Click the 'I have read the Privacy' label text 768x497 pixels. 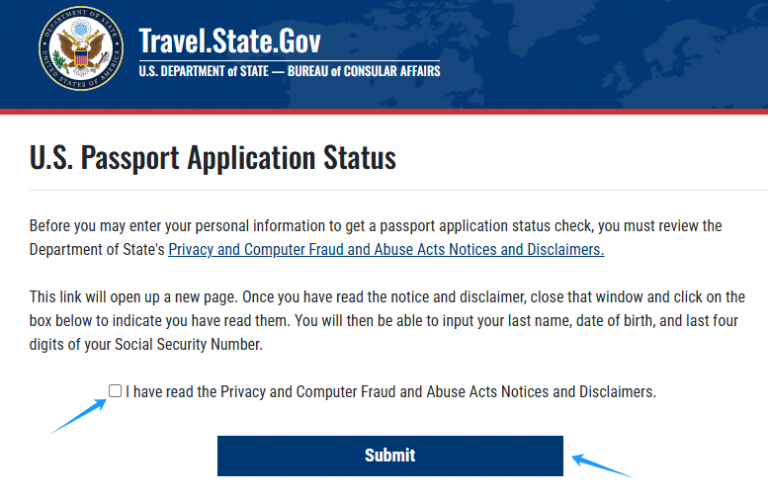[391, 392]
